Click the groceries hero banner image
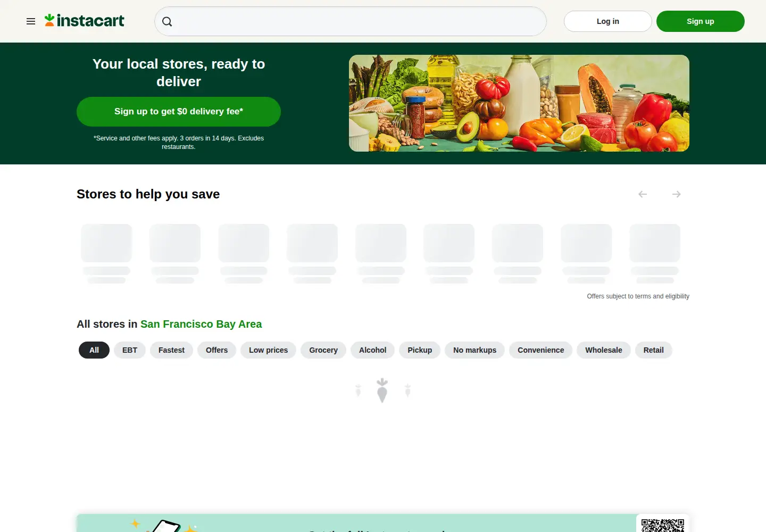 click(519, 103)
